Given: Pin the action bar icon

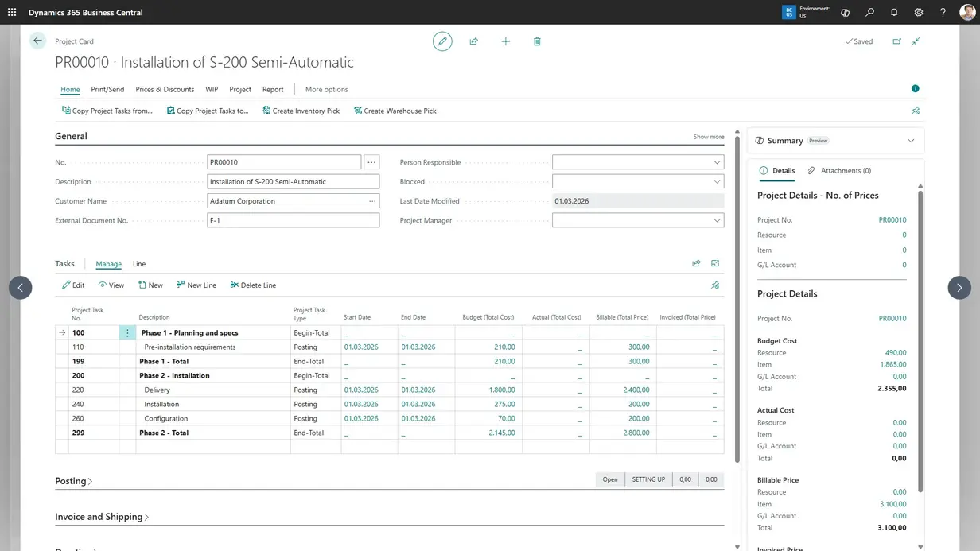Looking at the screenshot, I should 916,111.
